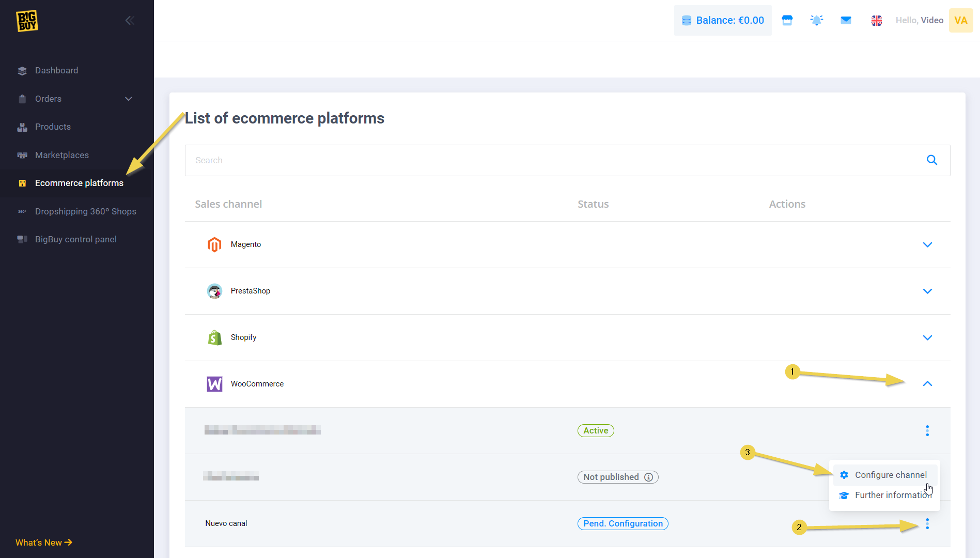
Task: Expand the Shopify platform row
Action: point(927,338)
